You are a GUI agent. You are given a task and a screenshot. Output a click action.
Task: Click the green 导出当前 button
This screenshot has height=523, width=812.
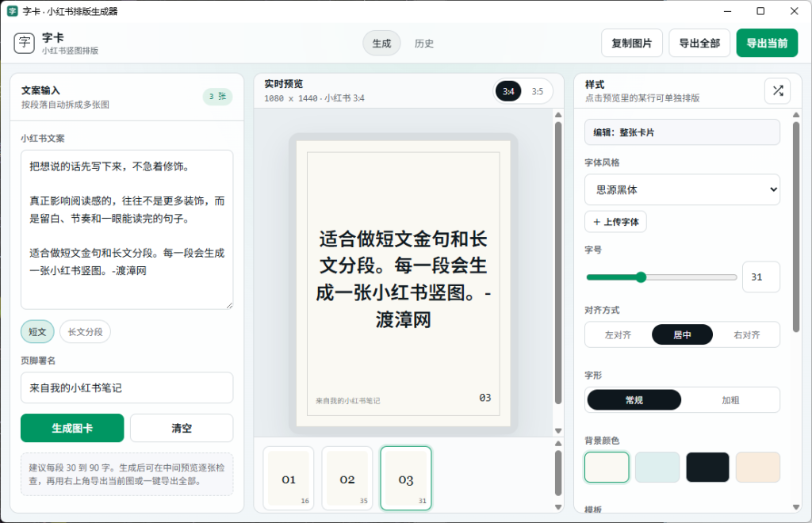tap(767, 43)
